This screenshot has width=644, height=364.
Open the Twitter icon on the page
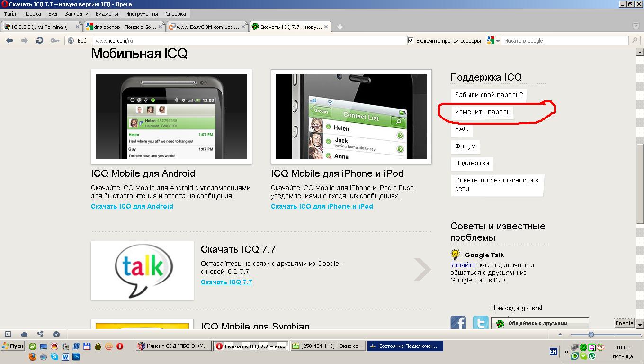tap(481, 323)
